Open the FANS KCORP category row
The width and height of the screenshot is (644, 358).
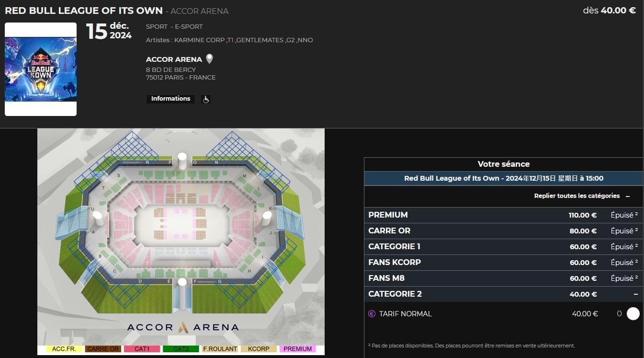click(504, 263)
